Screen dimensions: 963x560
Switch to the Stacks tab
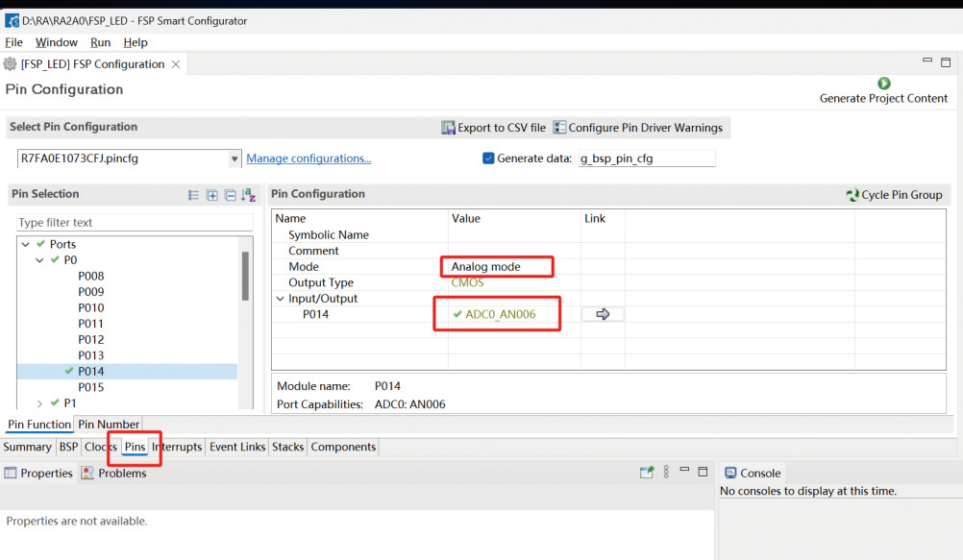pyautogui.click(x=288, y=447)
